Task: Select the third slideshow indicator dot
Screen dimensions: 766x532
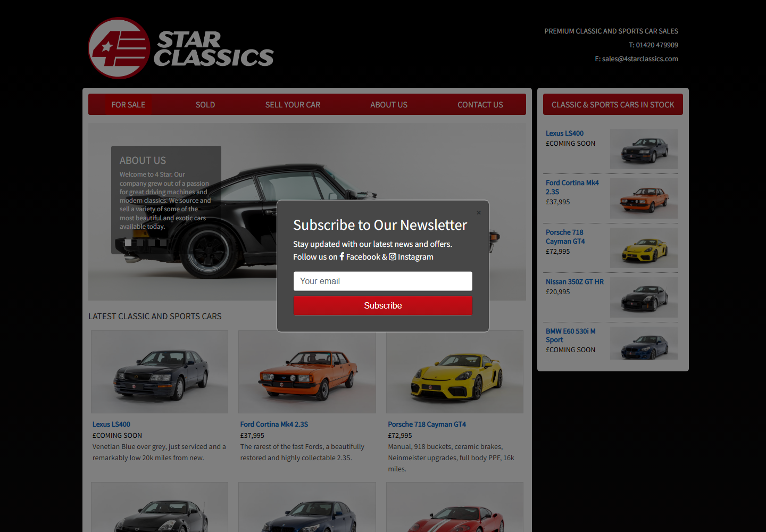Action: coord(152,243)
